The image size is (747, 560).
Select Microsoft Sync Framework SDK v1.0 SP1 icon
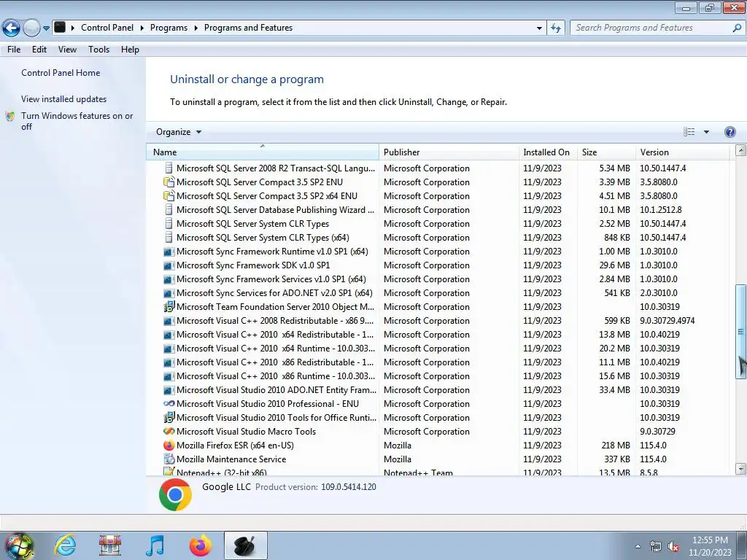[x=169, y=265]
